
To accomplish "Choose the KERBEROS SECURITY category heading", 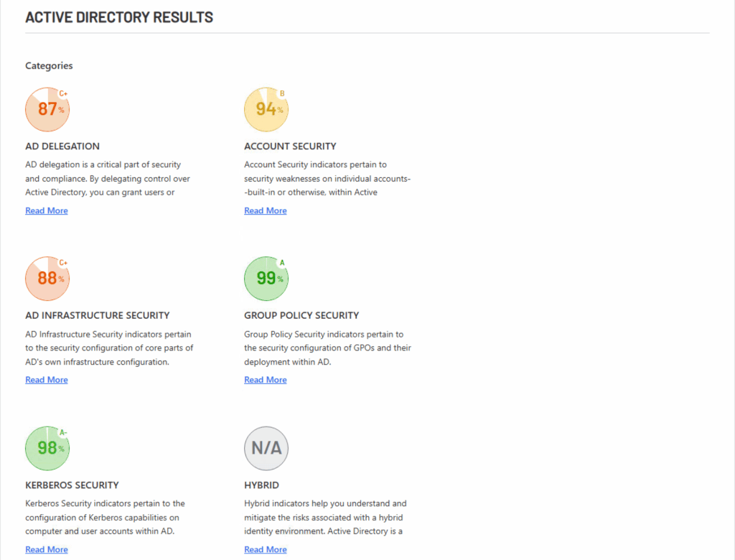I will [x=72, y=485].
